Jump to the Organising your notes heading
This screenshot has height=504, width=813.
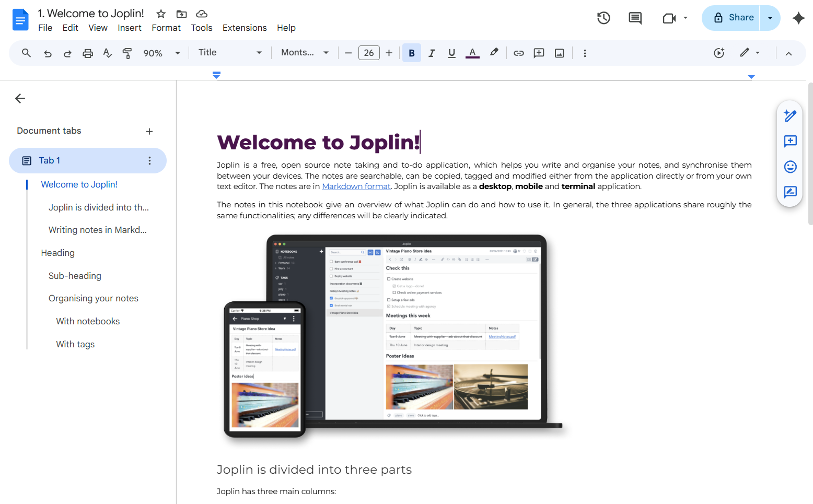pos(93,298)
